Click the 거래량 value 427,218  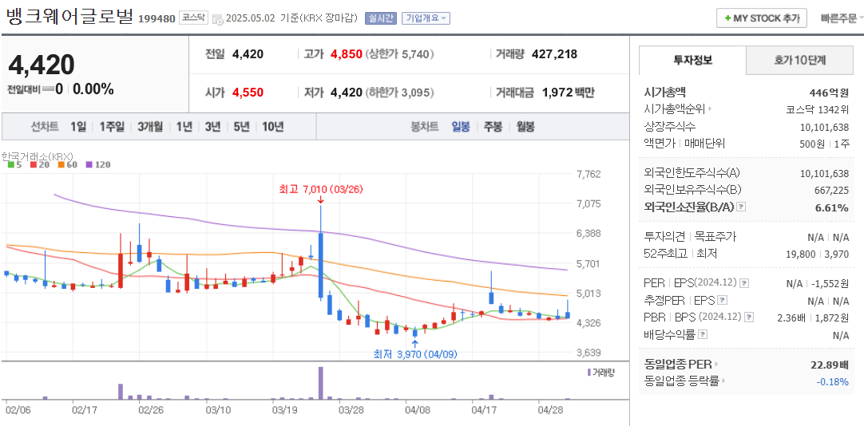click(554, 54)
